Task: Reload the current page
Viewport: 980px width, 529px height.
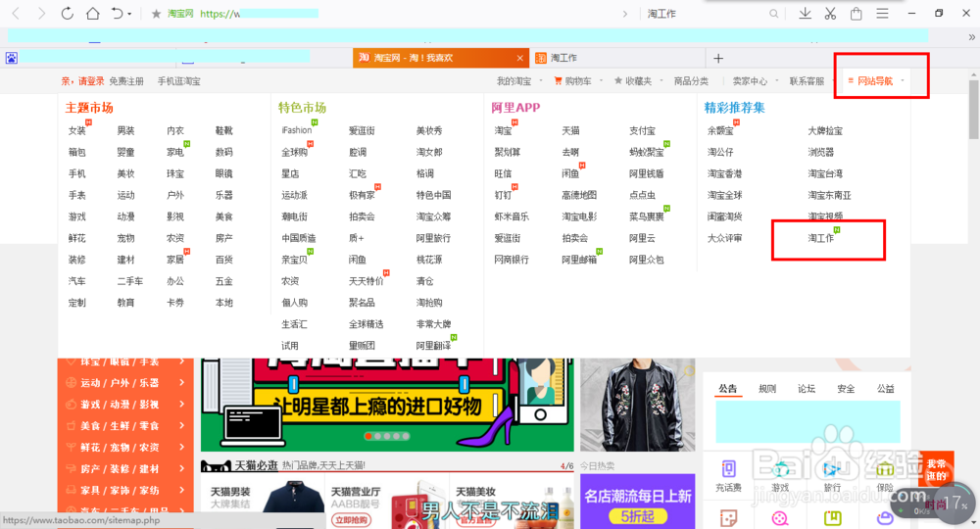Action: (67, 13)
